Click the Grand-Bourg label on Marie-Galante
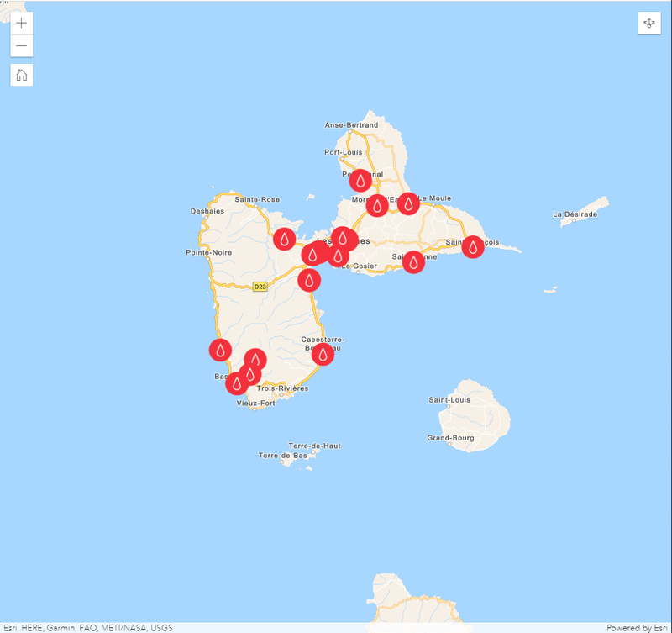This screenshot has width=672, height=633. tap(450, 438)
